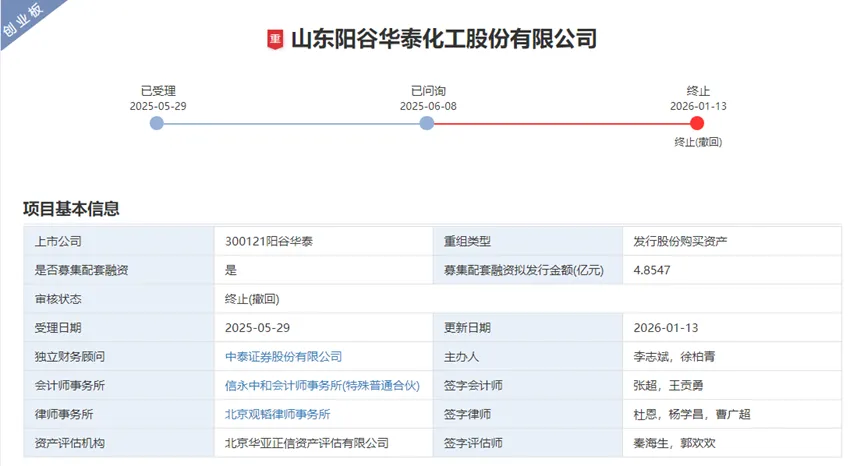The height and width of the screenshot is (466, 864).
Task: Open 北京观韬律师事务所 link
Action: 277,414
